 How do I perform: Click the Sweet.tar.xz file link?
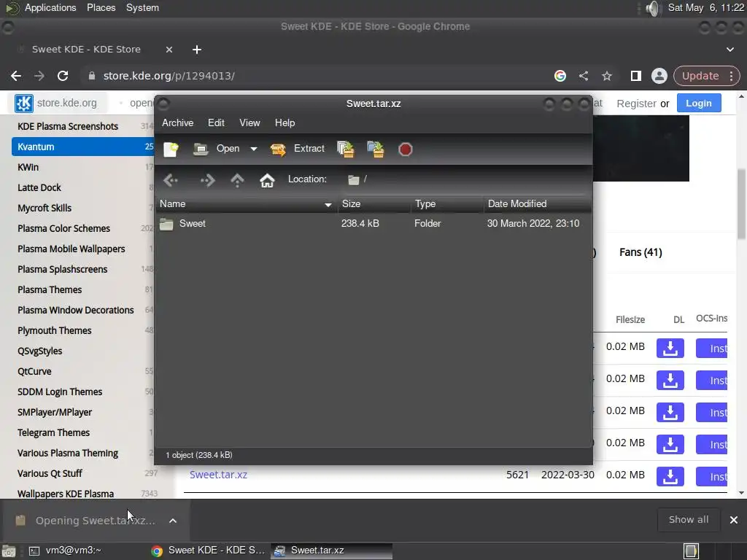pyautogui.click(x=218, y=475)
